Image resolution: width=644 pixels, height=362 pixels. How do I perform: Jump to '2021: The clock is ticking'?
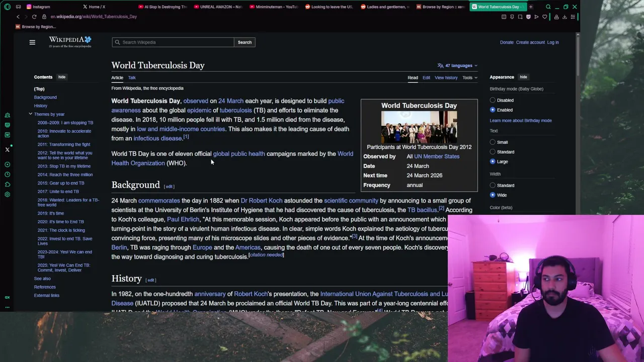point(61,230)
